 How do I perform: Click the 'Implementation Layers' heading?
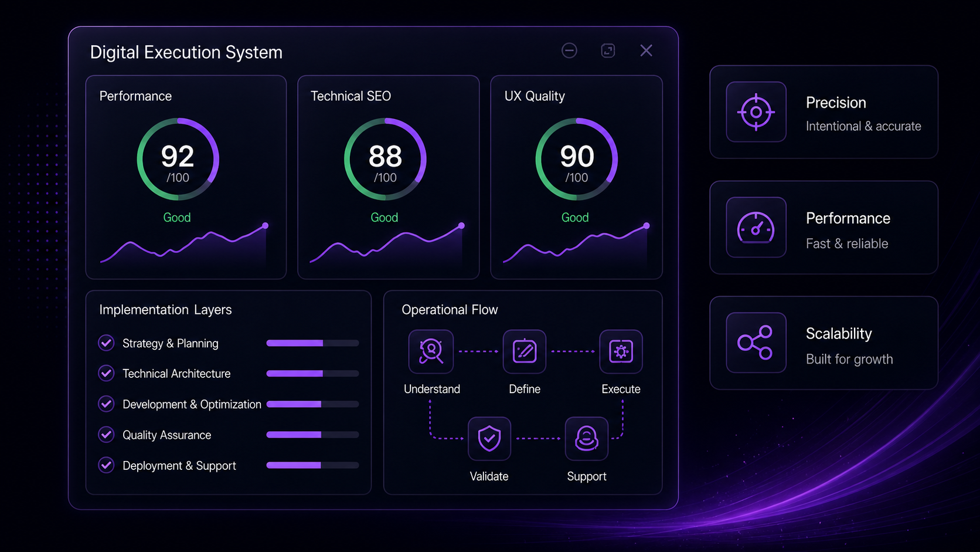click(x=165, y=310)
